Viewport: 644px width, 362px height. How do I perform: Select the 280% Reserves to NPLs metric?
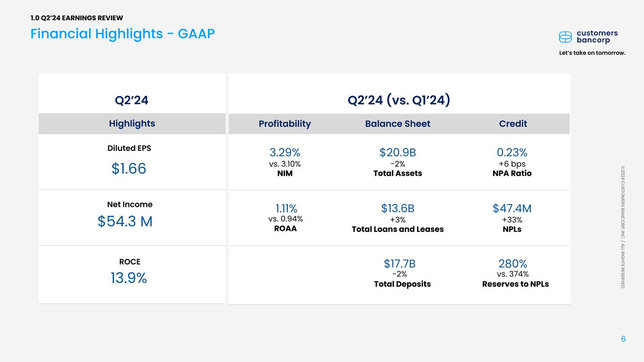coord(513,263)
